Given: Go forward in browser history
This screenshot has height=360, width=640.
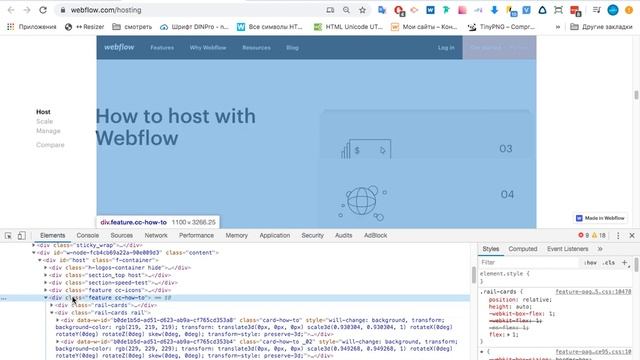Looking at the screenshot, I should 27,10.
